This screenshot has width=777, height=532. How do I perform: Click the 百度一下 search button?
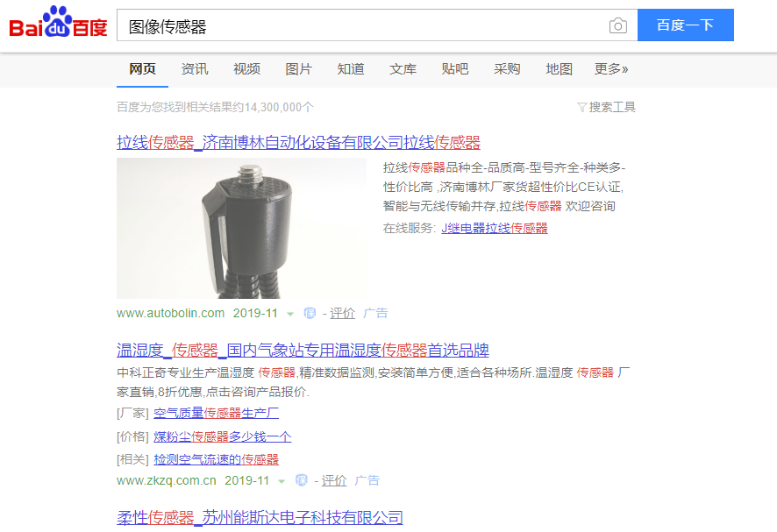685,25
